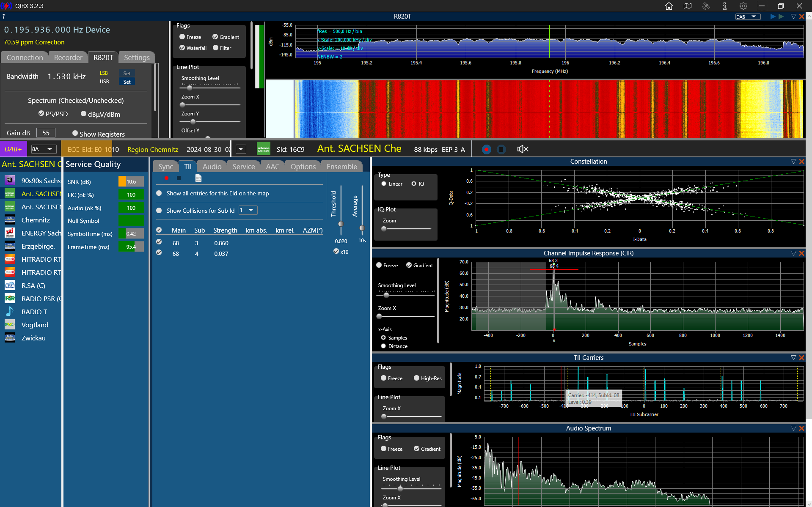Close the R820T spectrum panel
Viewport: 812px width, 507px height.
801,16
